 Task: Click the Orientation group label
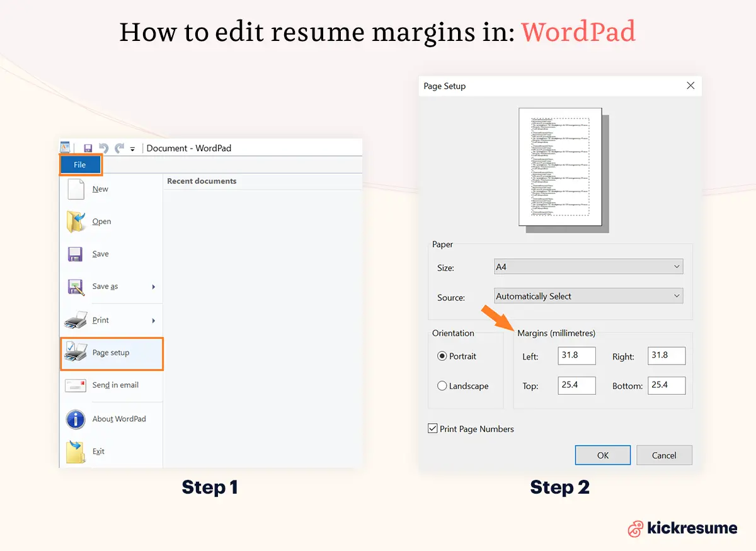[453, 333]
